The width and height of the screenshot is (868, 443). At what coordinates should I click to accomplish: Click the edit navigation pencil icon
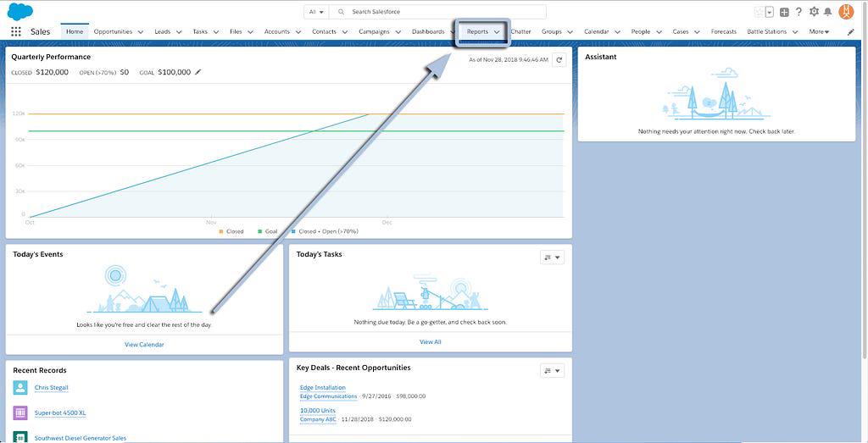pyautogui.click(x=851, y=32)
